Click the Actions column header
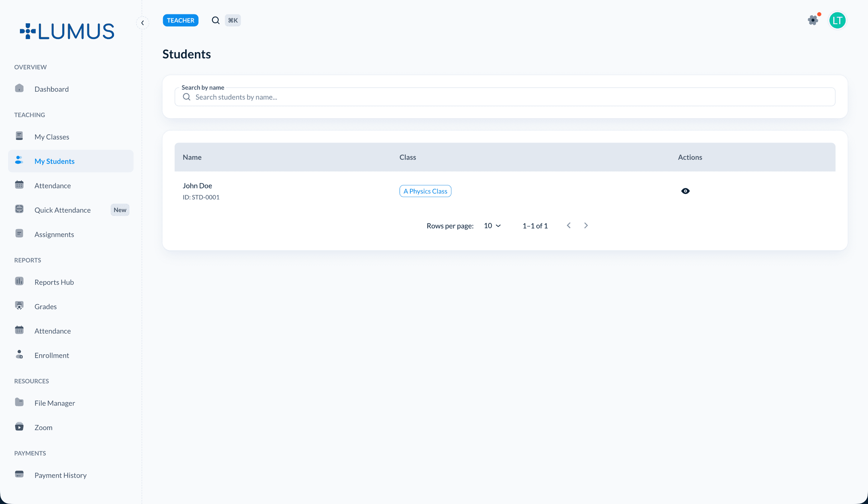 click(x=690, y=157)
